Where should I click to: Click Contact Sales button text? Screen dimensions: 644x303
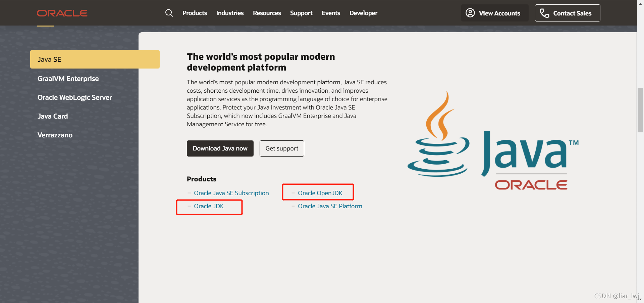click(572, 13)
